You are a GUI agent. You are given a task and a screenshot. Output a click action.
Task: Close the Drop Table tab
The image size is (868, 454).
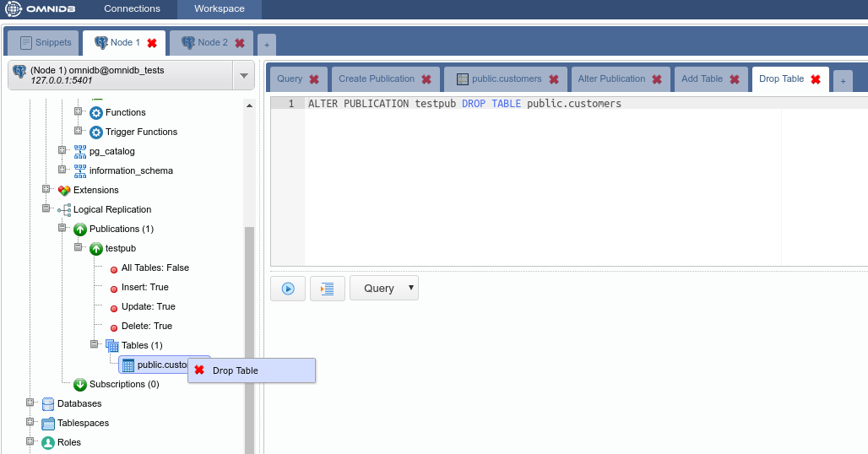815,79
